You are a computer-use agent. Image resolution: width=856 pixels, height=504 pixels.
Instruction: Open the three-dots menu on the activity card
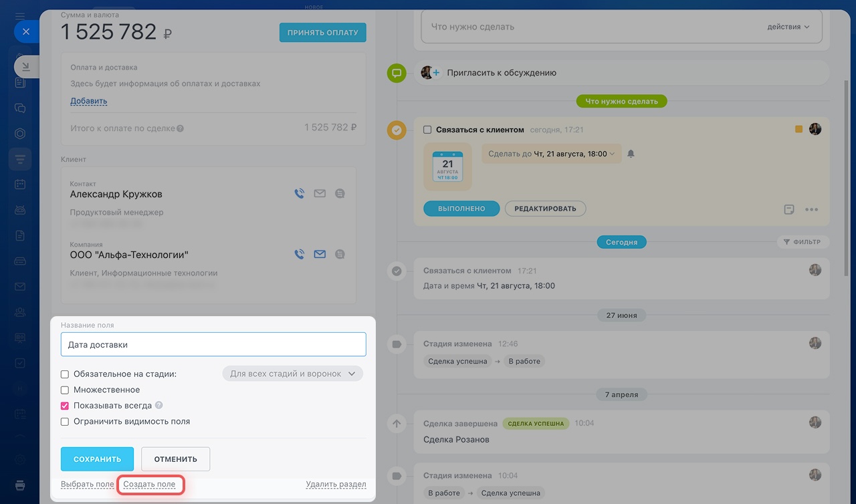[x=812, y=209]
